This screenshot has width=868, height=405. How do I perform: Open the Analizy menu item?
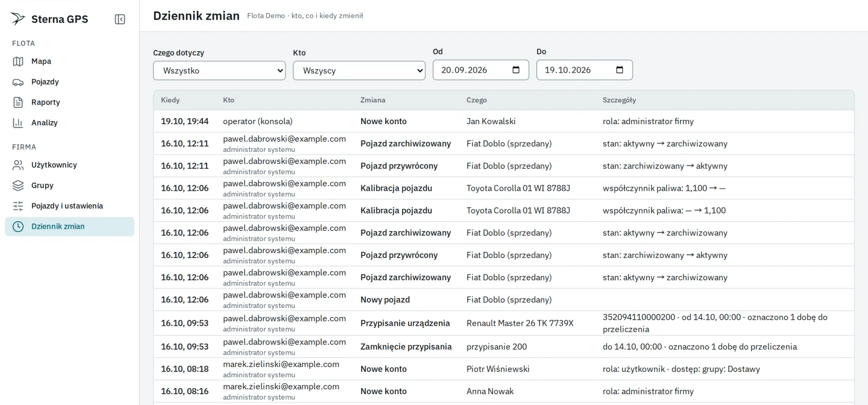(69, 123)
